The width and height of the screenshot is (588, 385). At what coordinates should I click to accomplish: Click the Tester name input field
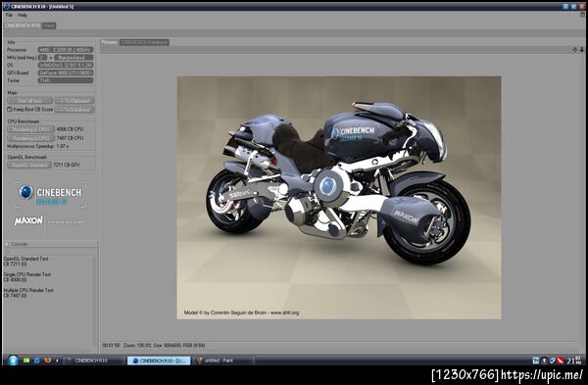66,80
